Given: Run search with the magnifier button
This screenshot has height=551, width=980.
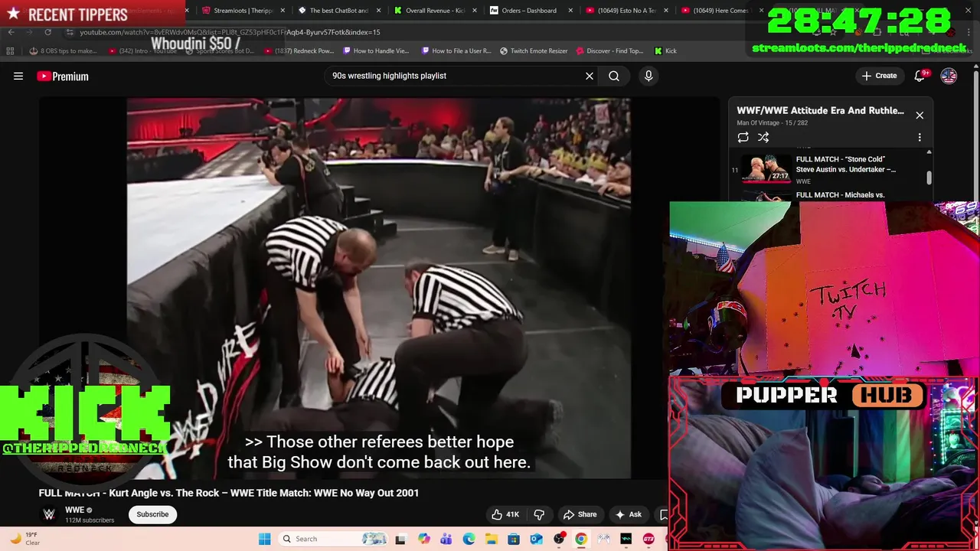Looking at the screenshot, I should coord(614,76).
